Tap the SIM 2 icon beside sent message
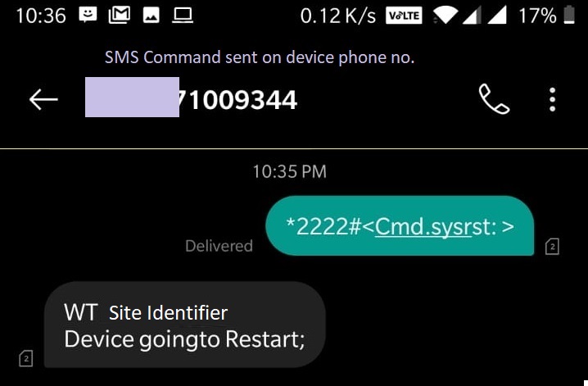 pyautogui.click(x=552, y=247)
